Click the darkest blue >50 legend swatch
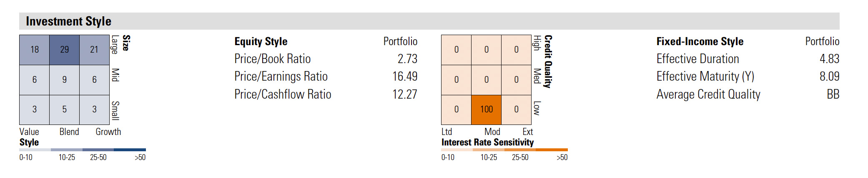This screenshot has height=178, width=868. [130, 150]
